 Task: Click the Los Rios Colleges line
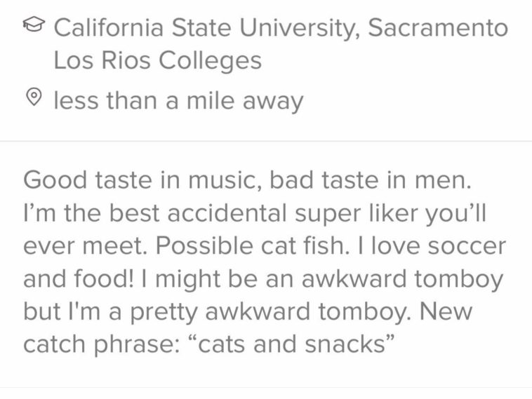click(x=157, y=60)
